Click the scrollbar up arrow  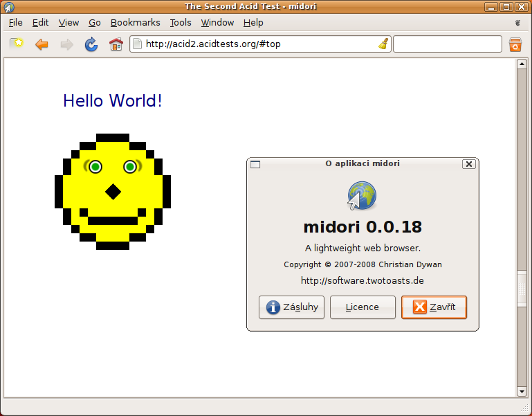(522, 64)
